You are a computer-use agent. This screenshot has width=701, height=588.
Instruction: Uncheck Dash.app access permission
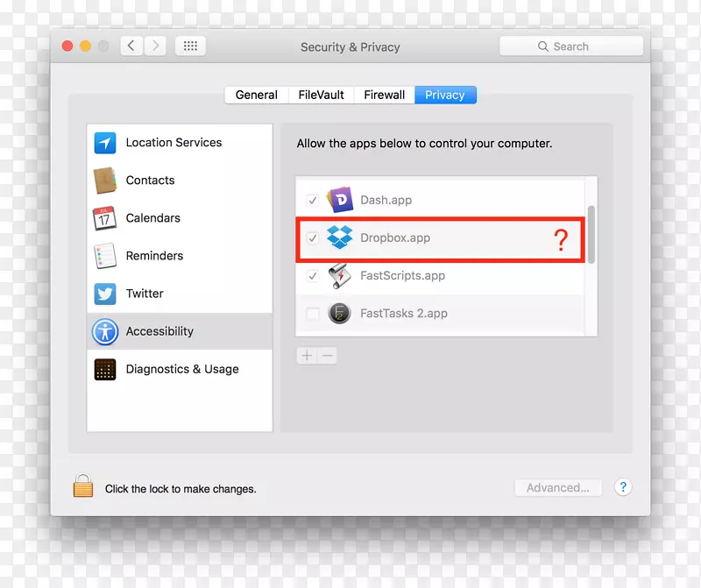[313, 200]
